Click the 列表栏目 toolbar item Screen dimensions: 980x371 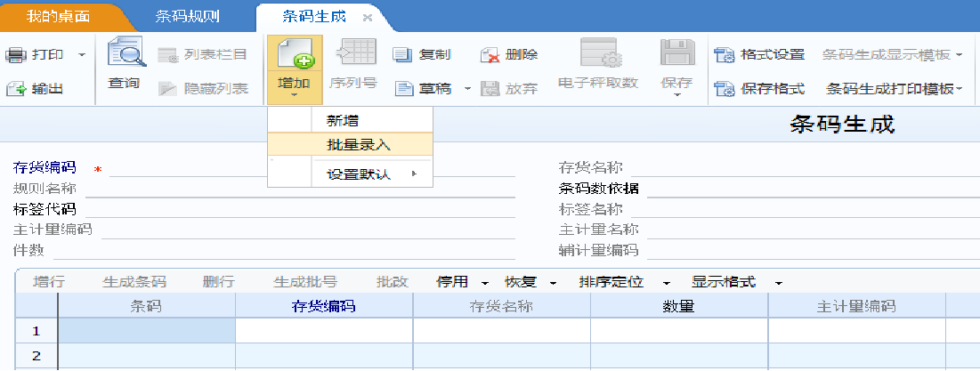tap(201, 55)
